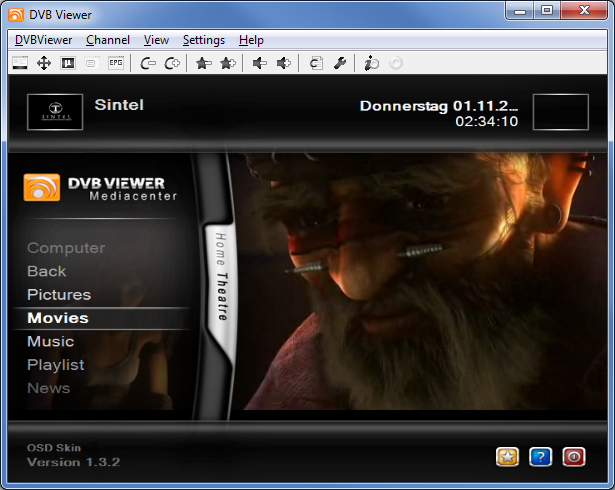Maximize the DVB Viewer window
This screenshot has height=490, width=615.
(547, 11)
